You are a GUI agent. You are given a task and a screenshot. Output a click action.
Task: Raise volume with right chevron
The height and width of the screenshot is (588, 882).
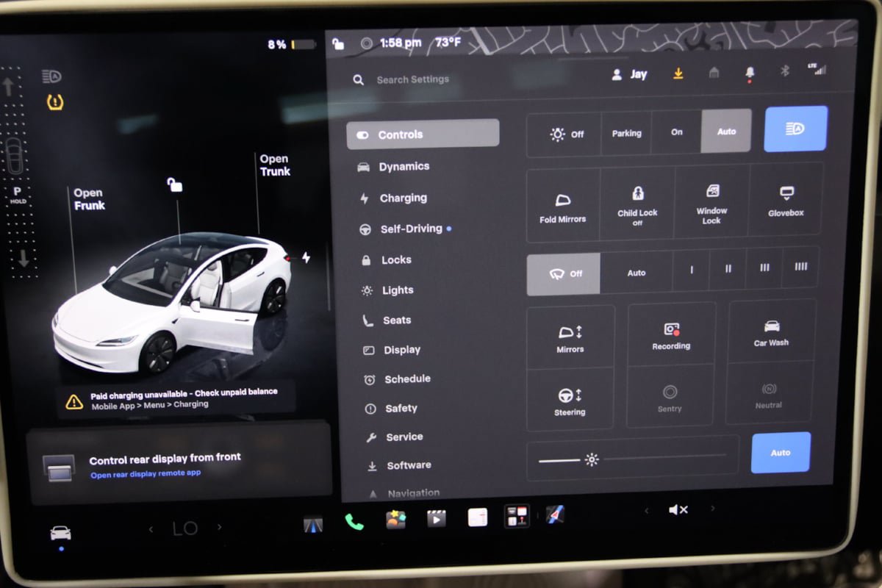coord(712,509)
